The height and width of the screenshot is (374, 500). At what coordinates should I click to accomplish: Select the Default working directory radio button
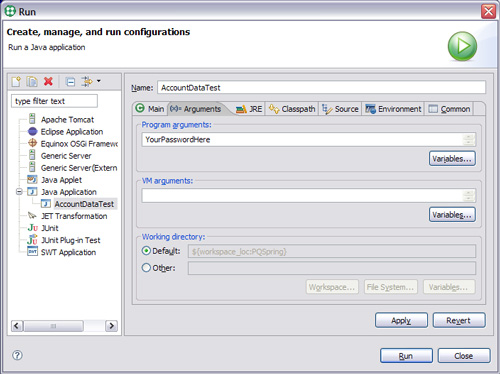146,251
